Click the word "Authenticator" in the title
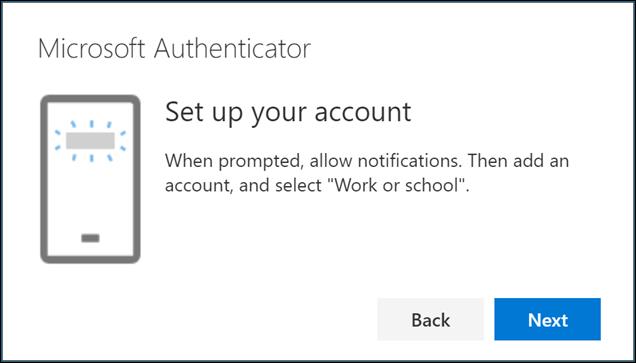The image size is (636, 363). (x=232, y=49)
